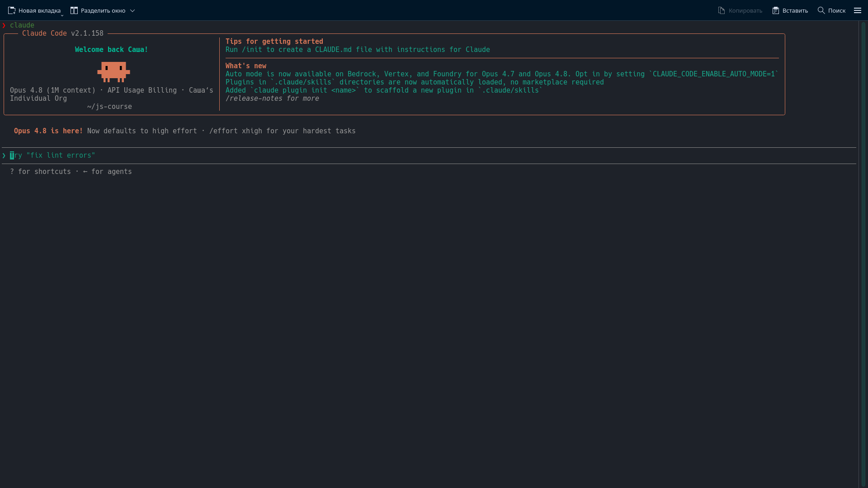Click the "← for agents" hint
Image resolution: width=868 pixels, height=488 pixels.
pos(108,172)
